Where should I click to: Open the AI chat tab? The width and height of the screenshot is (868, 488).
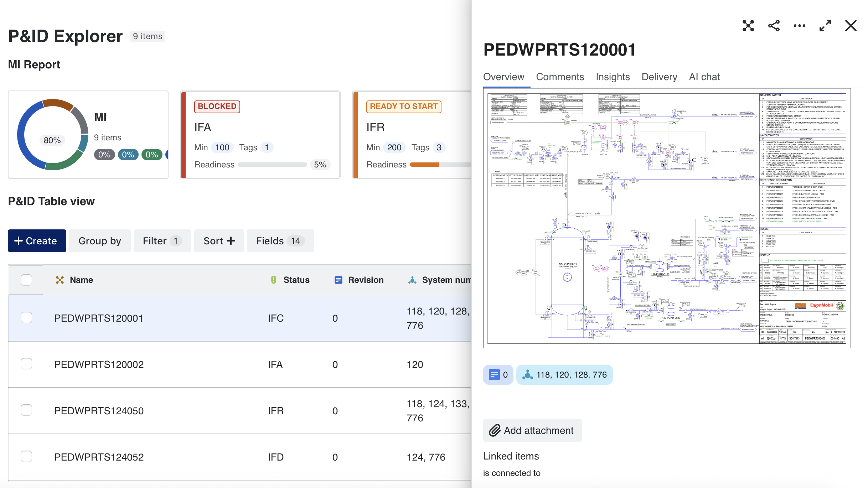click(704, 77)
